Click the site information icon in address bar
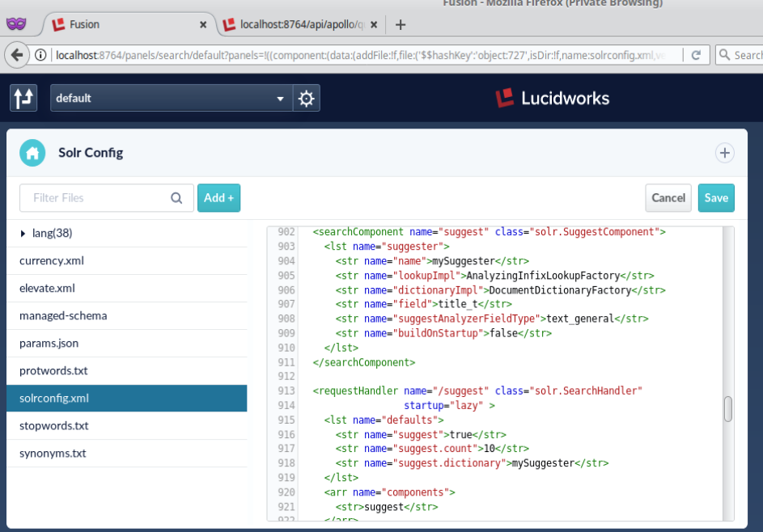 pyautogui.click(x=41, y=55)
